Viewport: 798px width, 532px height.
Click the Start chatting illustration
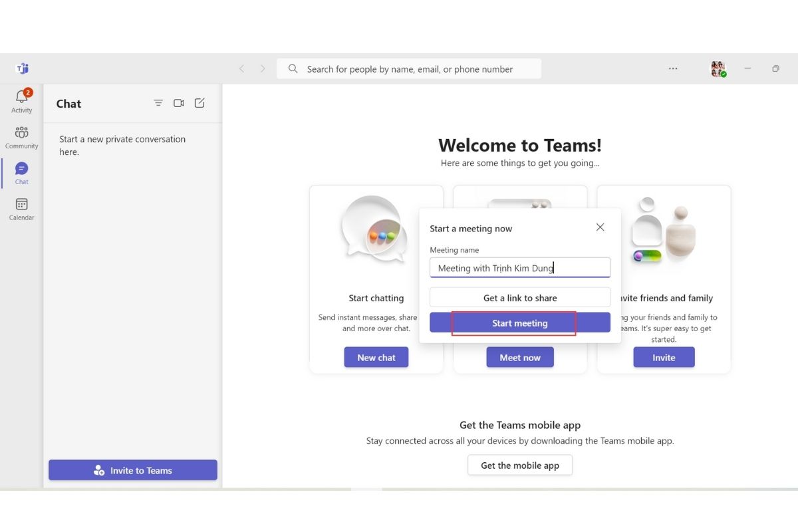[376, 230]
